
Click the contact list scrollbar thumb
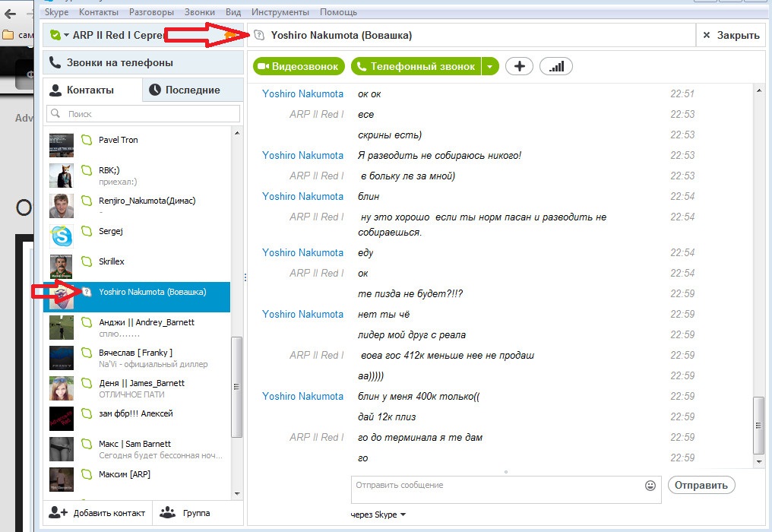237,387
